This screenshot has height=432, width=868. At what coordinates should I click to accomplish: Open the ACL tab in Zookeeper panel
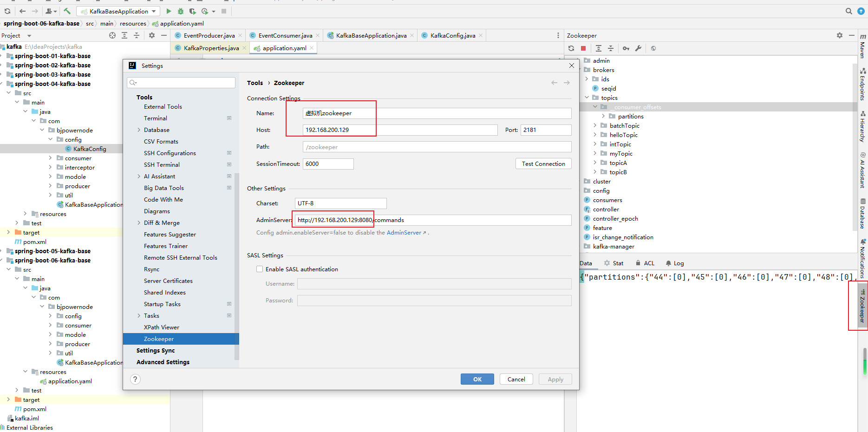click(x=645, y=263)
